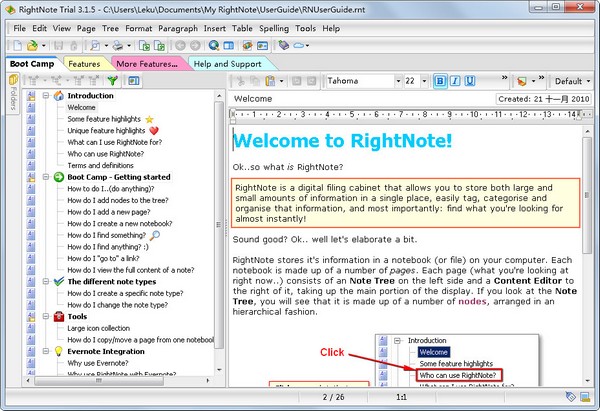
Task: Open the Default style dropdown
Action: 572,81
